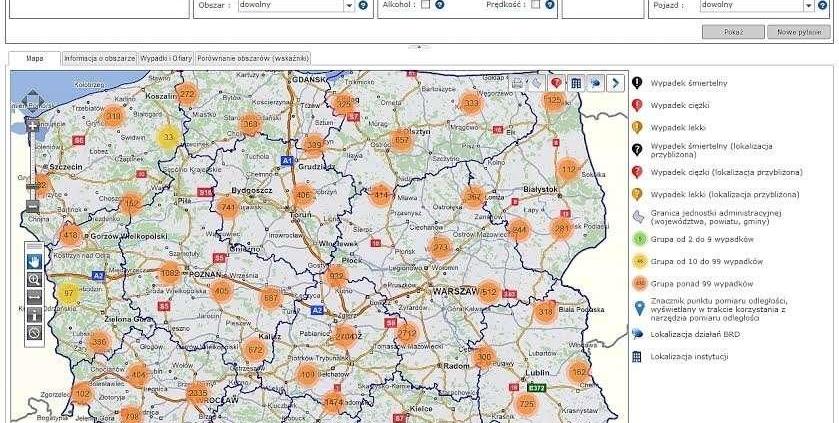Switch to Informacja o obszarze tab

pyautogui.click(x=99, y=58)
